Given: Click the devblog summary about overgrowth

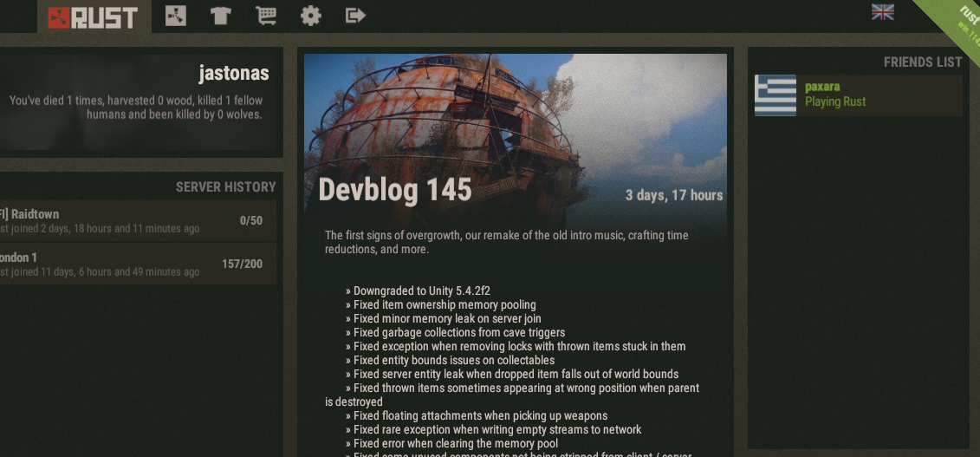Looking at the screenshot, I should pyautogui.click(x=506, y=243).
